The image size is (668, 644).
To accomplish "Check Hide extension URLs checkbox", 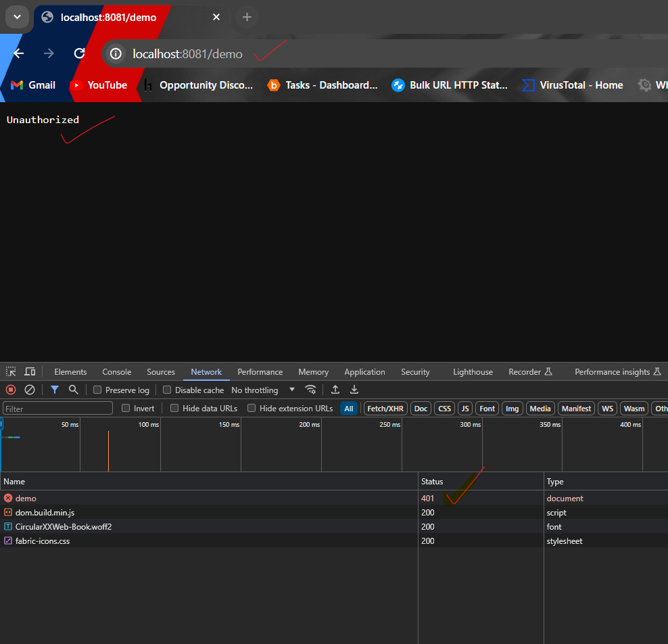I will tap(252, 409).
